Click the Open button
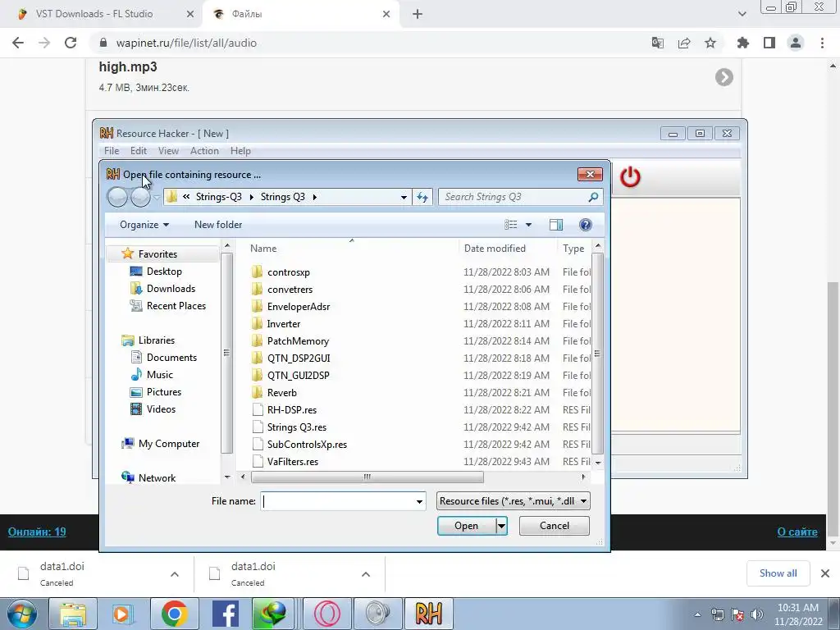840x630 pixels. (x=466, y=526)
